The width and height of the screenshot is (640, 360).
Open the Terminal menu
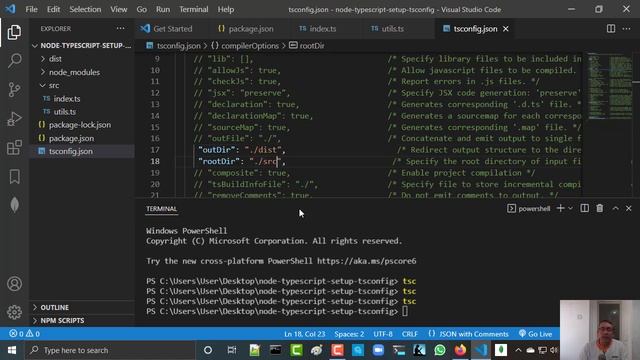click(193, 9)
